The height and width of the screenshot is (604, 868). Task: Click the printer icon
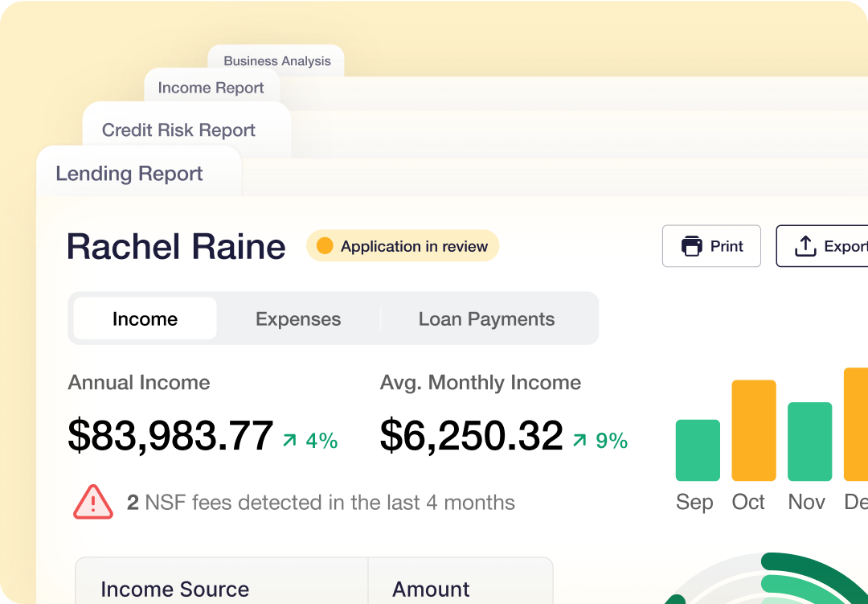pyautogui.click(x=691, y=246)
